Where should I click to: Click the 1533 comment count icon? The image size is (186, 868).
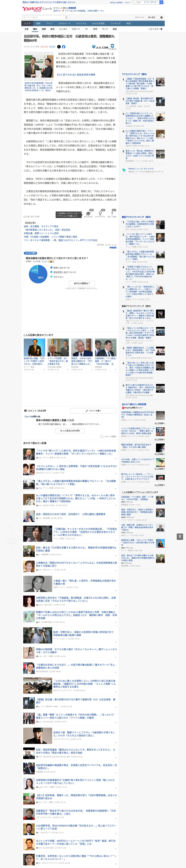45,47
